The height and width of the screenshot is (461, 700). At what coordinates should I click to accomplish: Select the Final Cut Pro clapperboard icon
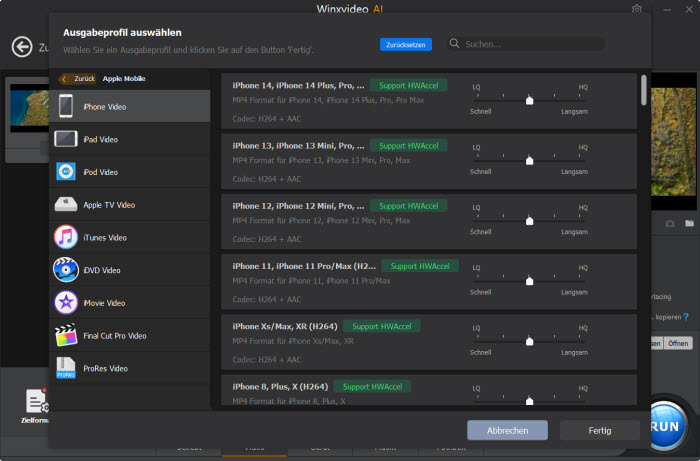coord(66,335)
